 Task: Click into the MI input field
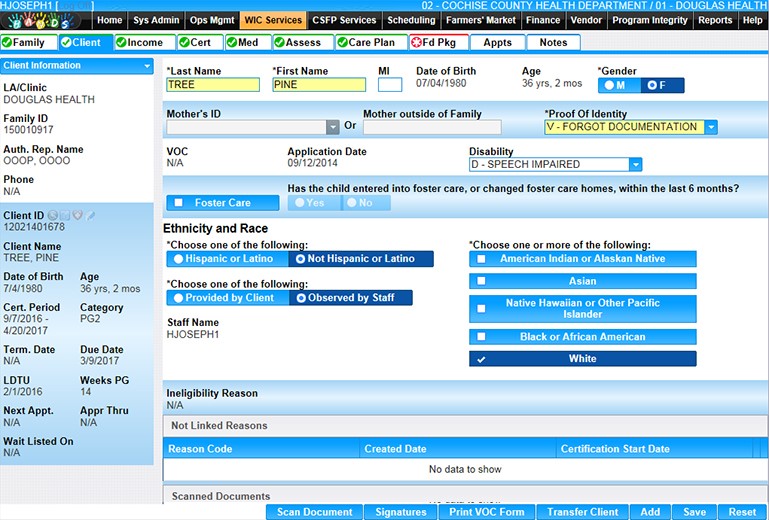pos(389,85)
